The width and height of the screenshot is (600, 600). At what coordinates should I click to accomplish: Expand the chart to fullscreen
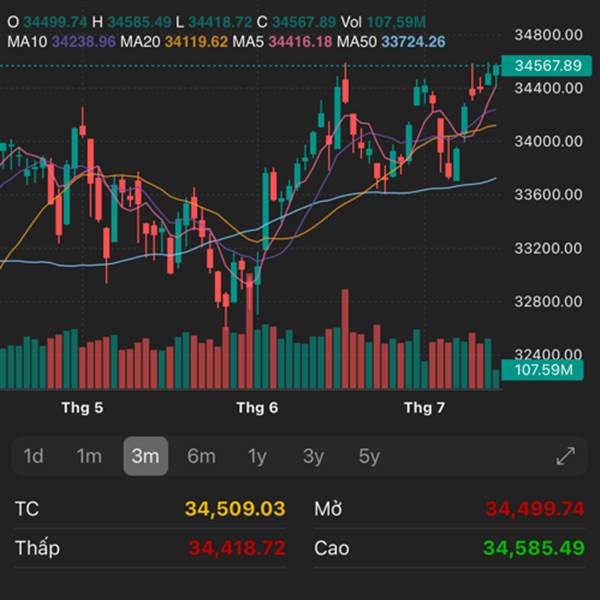click(x=566, y=456)
